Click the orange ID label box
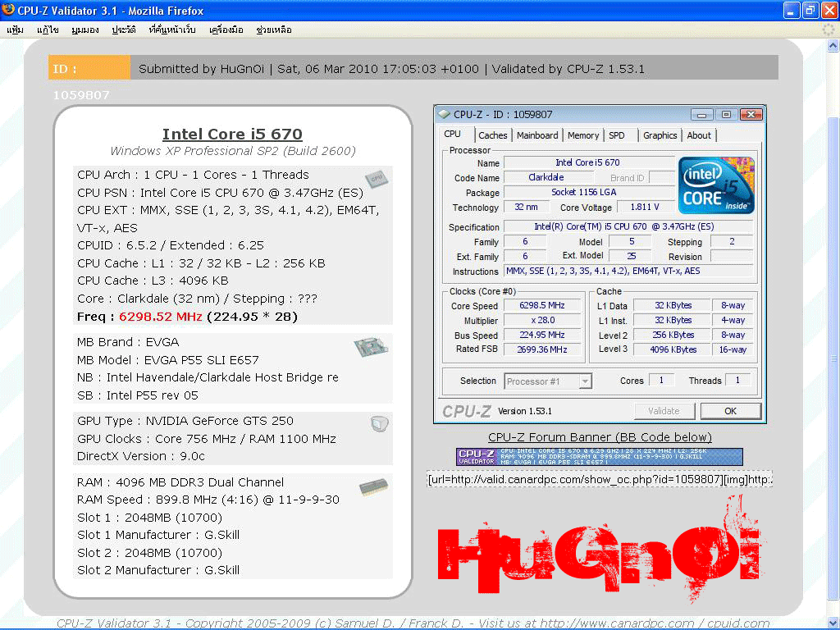Image resolution: width=840 pixels, height=630 pixels. (x=89, y=68)
